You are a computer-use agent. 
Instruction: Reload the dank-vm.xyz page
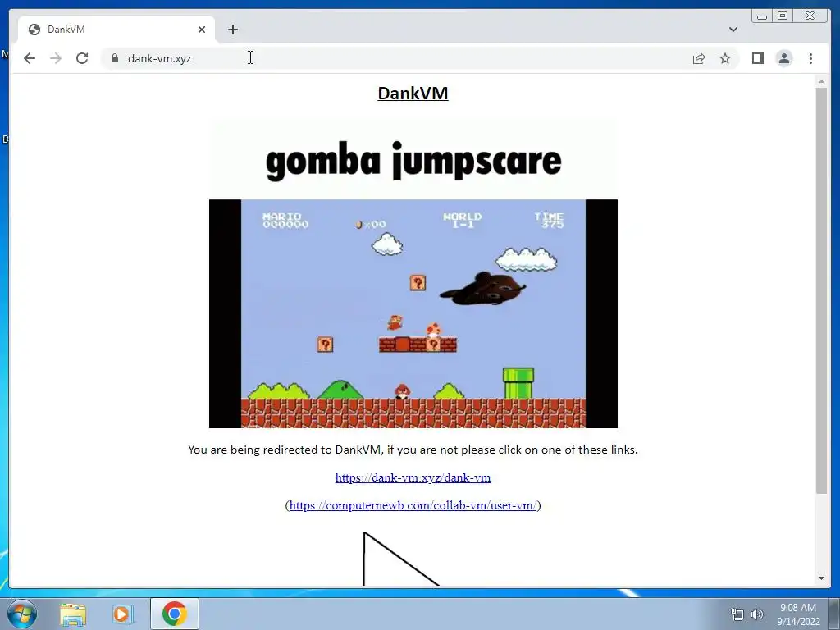point(82,58)
